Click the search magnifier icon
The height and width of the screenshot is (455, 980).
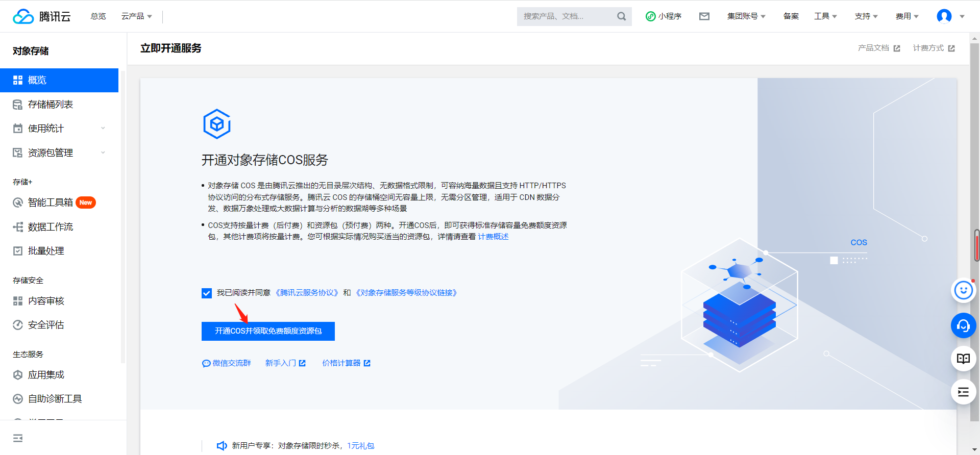click(x=621, y=16)
